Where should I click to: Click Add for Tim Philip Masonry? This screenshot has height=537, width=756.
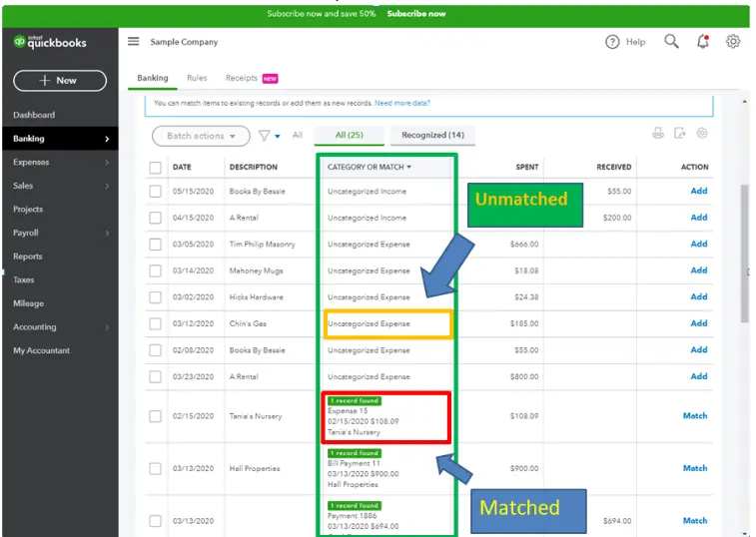point(699,244)
